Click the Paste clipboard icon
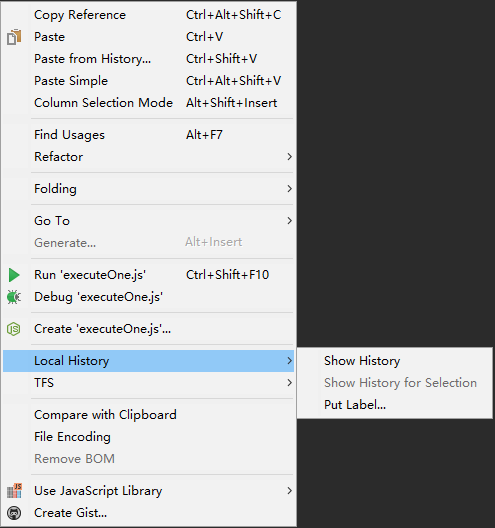 tap(14, 37)
